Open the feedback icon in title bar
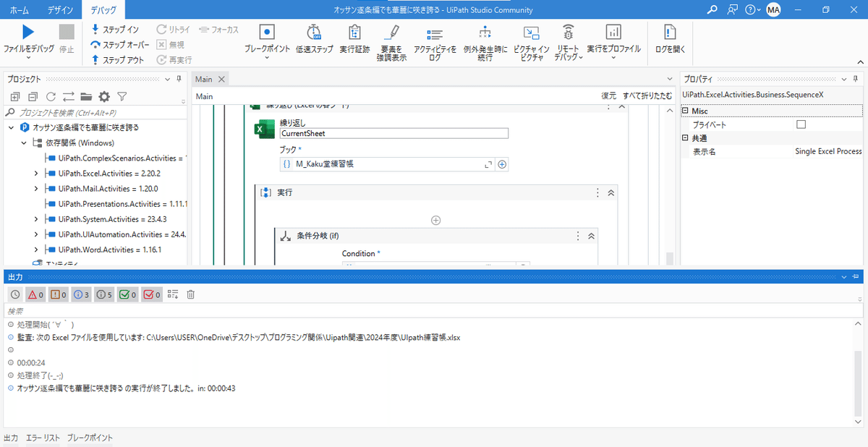 click(733, 10)
